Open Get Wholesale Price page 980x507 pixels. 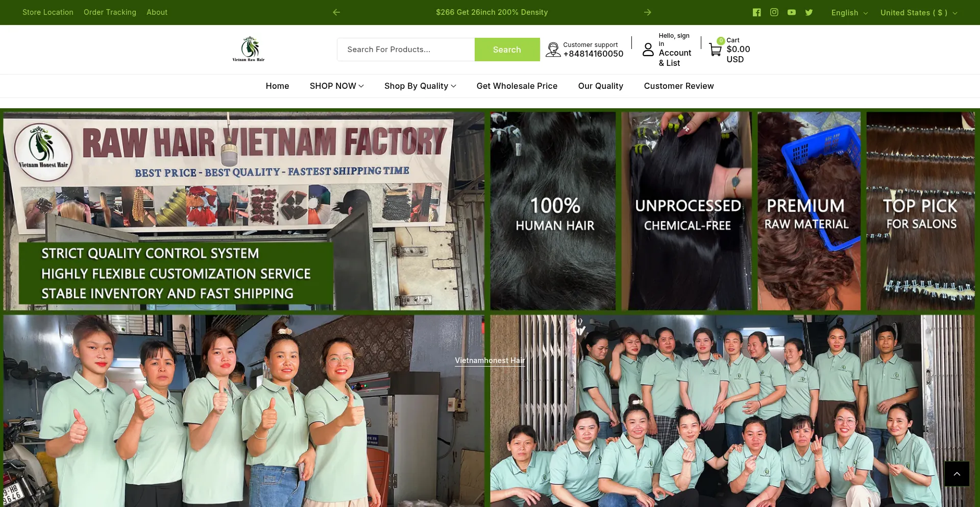(x=517, y=86)
